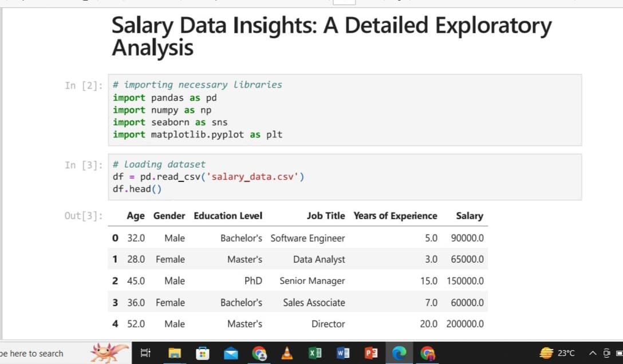The width and height of the screenshot is (623, 364).
Task: Open the Mail app icon
Action: [x=231, y=354]
